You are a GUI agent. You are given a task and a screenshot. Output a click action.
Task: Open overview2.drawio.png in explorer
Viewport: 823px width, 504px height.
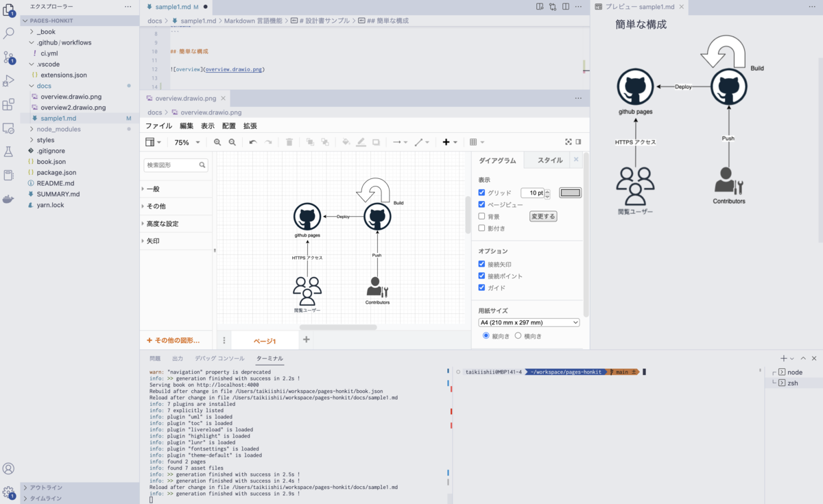pyautogui.click(x=73, y=108)
